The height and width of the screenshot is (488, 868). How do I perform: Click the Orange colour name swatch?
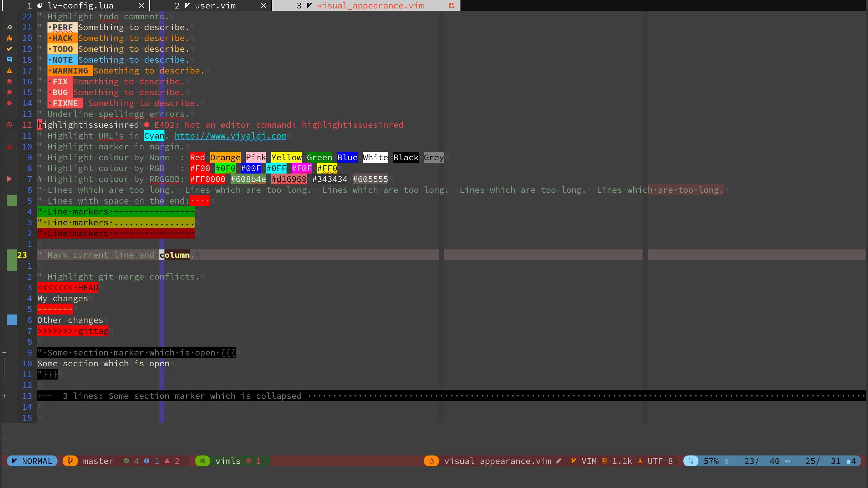225,158
